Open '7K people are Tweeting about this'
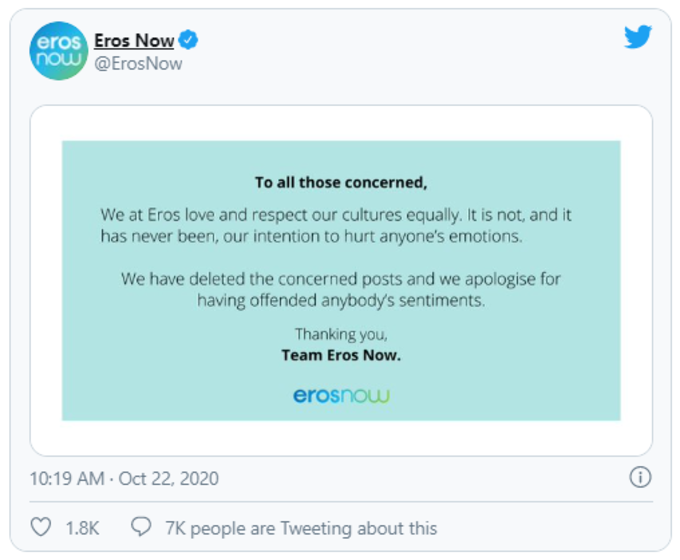680x560 pixels. pos(301,528)
